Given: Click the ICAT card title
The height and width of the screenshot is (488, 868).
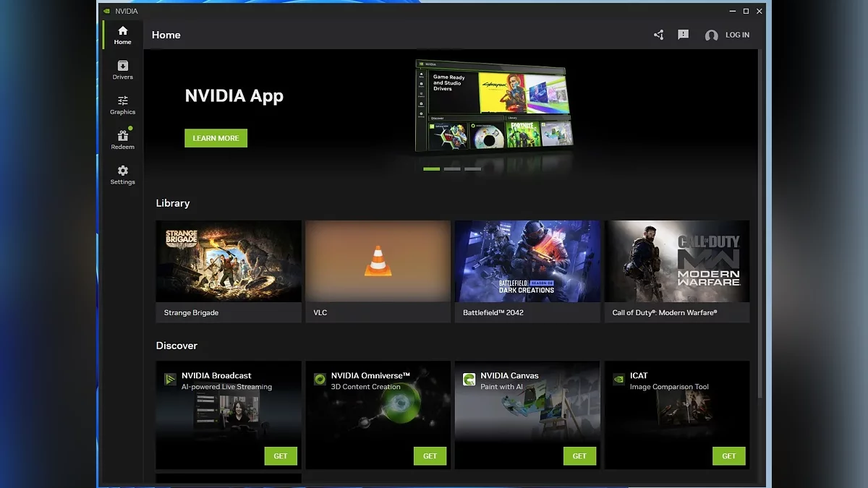Looking at the screenshot, I should [x=639, y=375].
